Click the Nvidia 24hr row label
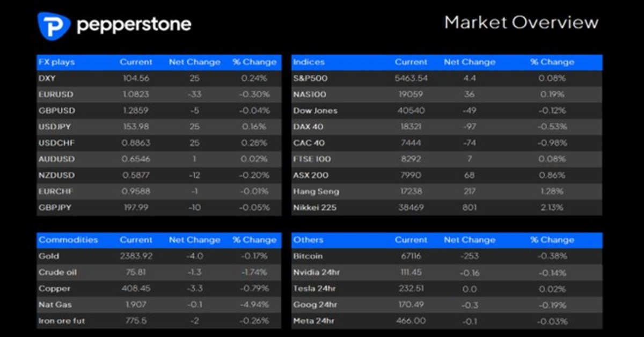This screenshot has width=644, height=337. point(316,273)
